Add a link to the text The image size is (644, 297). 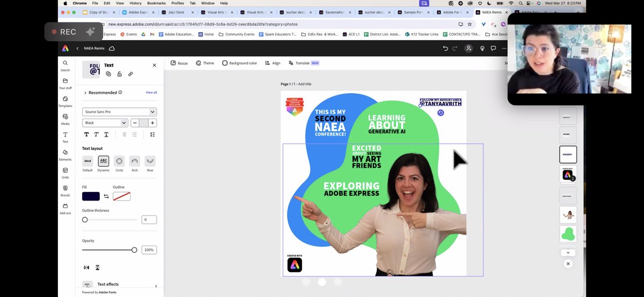[x=130, y=74]
